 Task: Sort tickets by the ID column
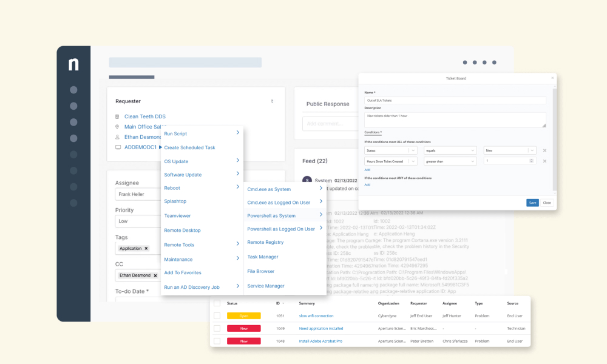click(x=280, y=303)
